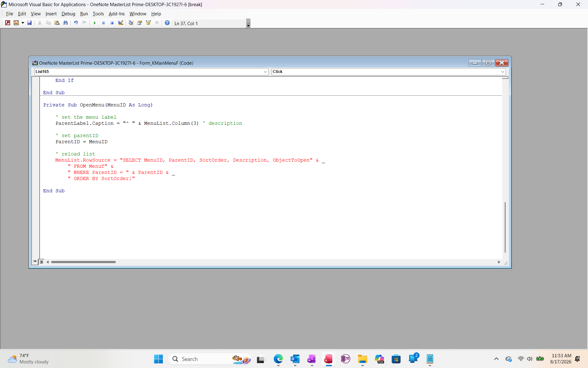
Task: Open the Insert object dropdown arrow
Action: (23, 23)
